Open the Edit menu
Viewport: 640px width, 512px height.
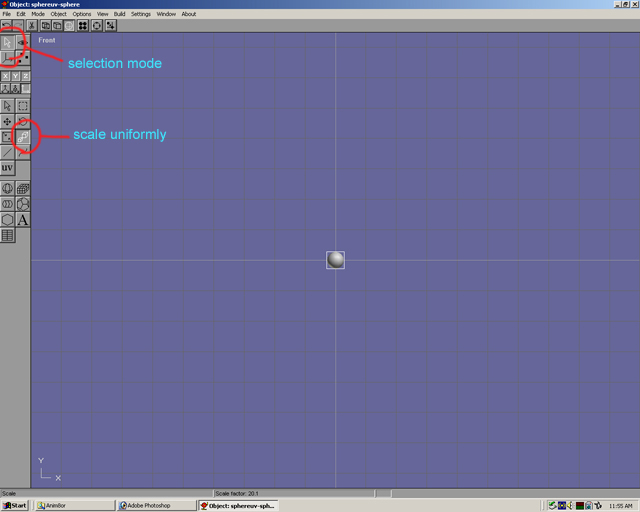[21, 14]
